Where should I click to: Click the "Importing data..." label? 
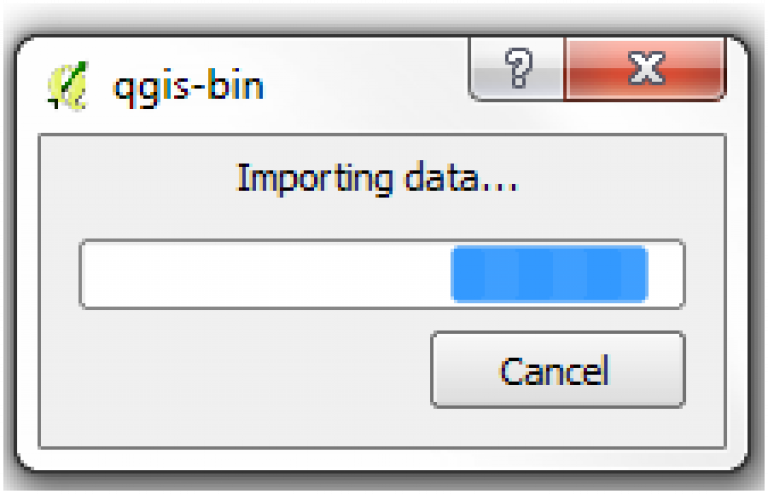(377, 179)
